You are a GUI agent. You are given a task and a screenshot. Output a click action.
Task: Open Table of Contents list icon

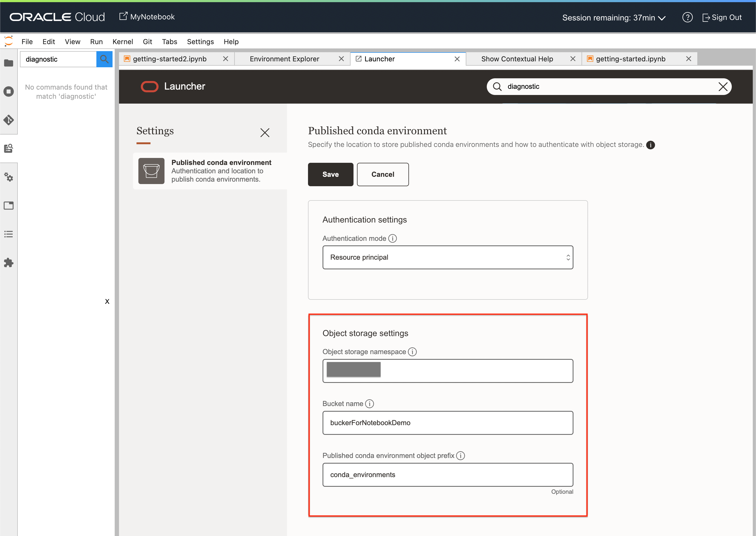9,234
